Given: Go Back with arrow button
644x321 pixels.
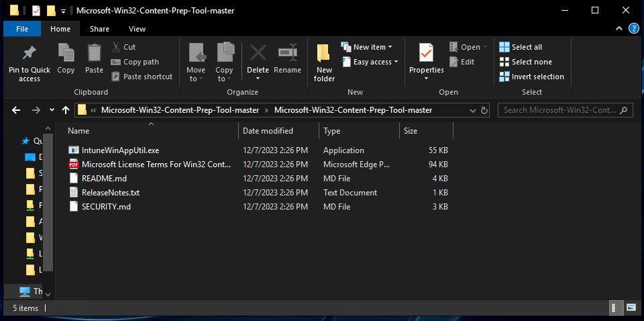Looking at the screenshot, I should pyautogui.click(x=16, y=110).
